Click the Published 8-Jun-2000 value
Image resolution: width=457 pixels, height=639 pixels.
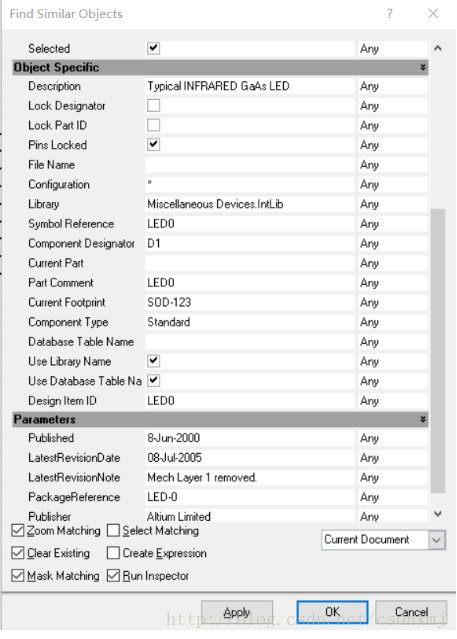point(249,438)
